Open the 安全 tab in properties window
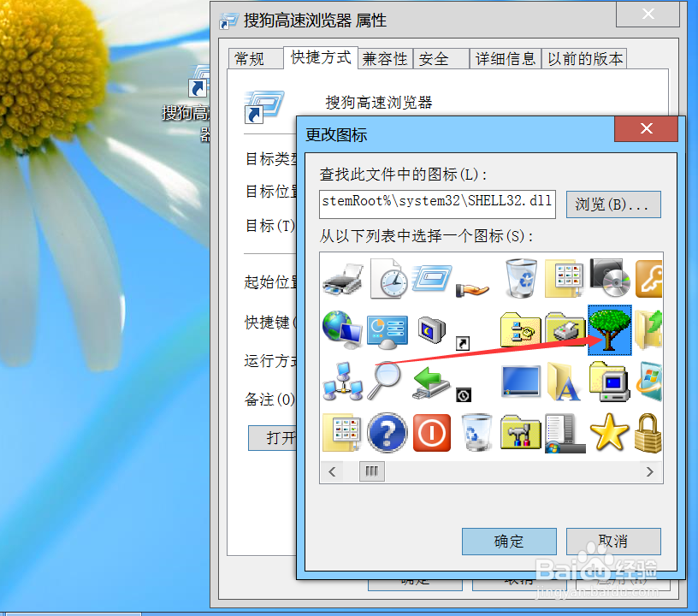Screen dimensions: 698x616 pos(441,58)
